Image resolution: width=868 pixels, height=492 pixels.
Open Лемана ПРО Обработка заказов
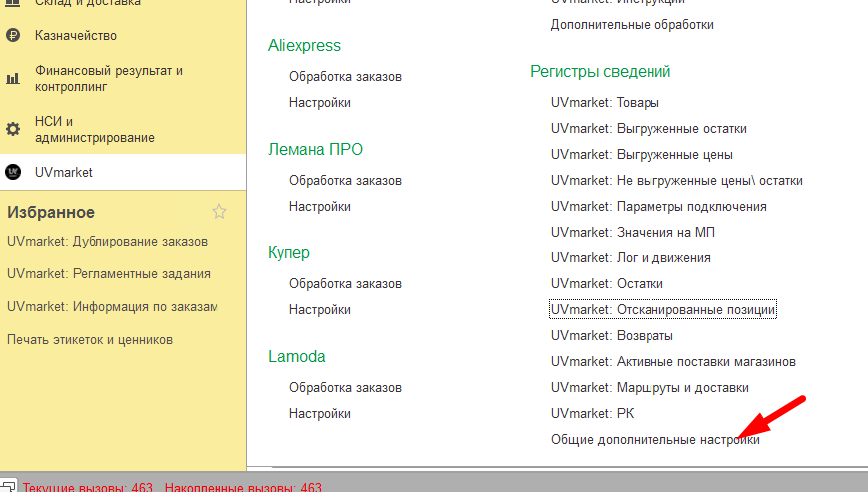[345, 181]
